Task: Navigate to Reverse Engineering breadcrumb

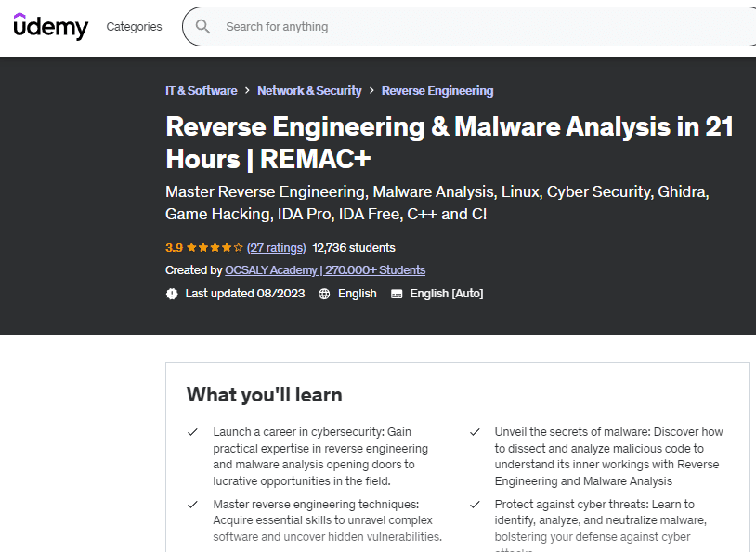Action: pos(437,91)
